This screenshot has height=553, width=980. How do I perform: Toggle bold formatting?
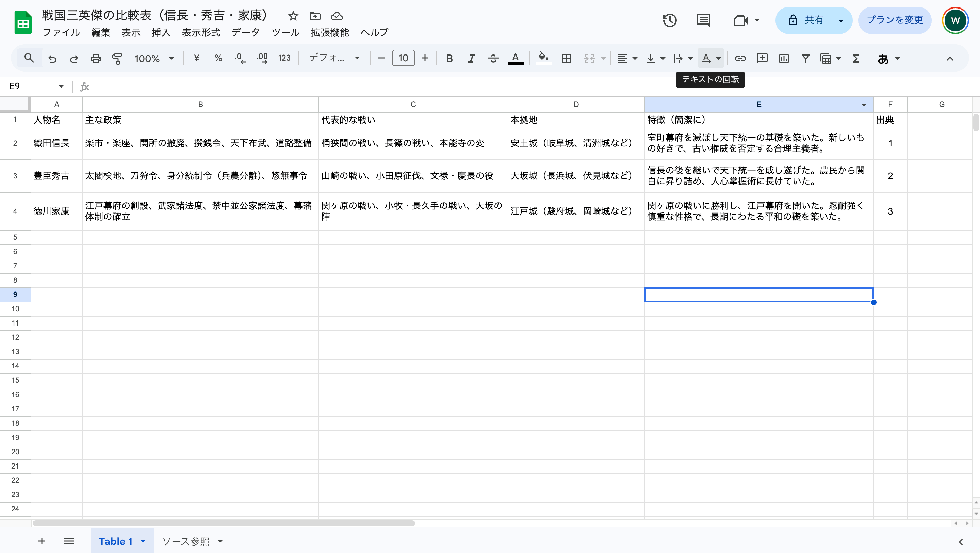point(449,58)
